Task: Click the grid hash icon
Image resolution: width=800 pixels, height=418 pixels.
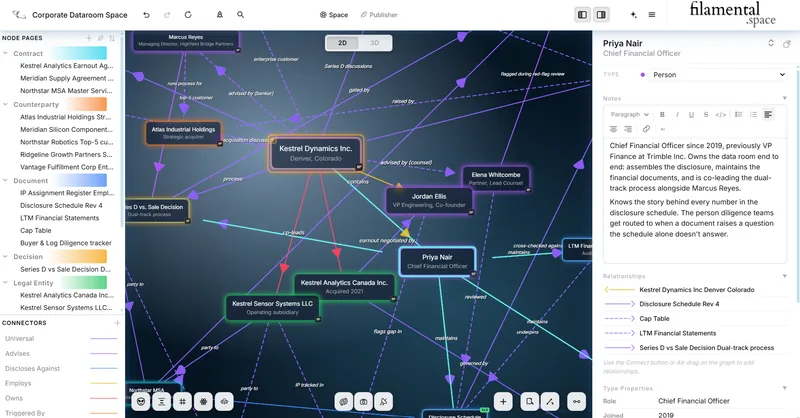Action: click(182, 402)
